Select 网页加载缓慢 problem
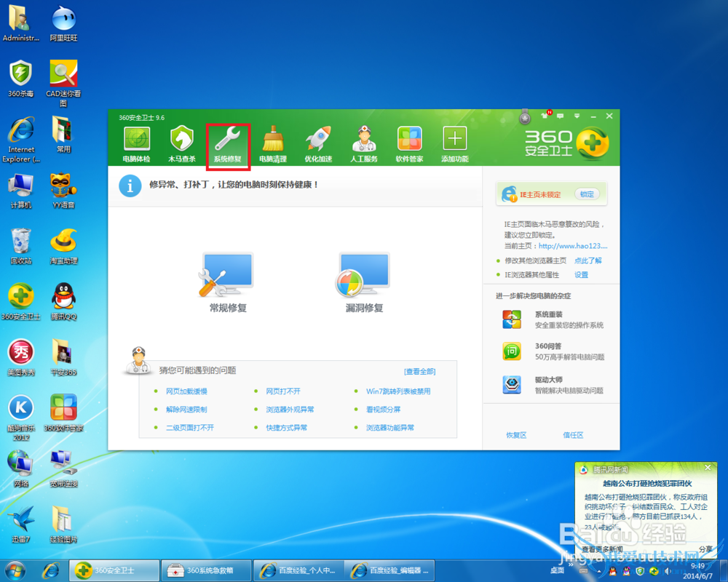728x582 pixels. click(x=186, y=391)
